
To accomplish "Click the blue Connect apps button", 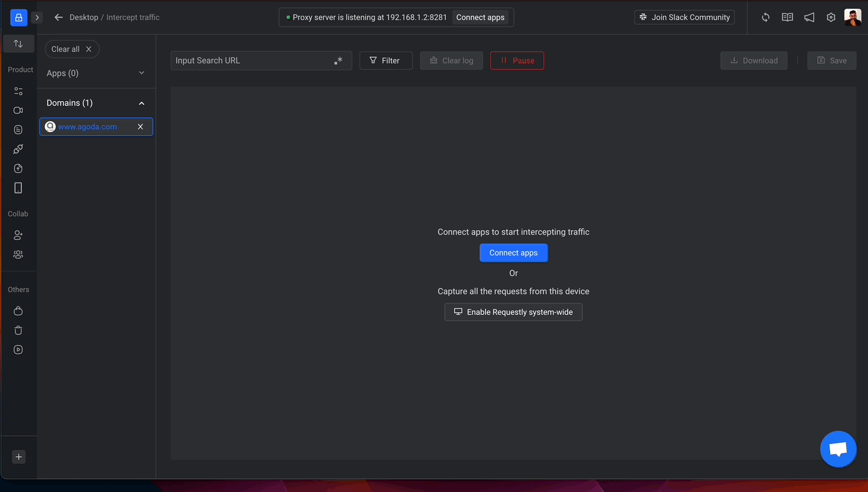I will pyautogui.click(x=513, y=253).
